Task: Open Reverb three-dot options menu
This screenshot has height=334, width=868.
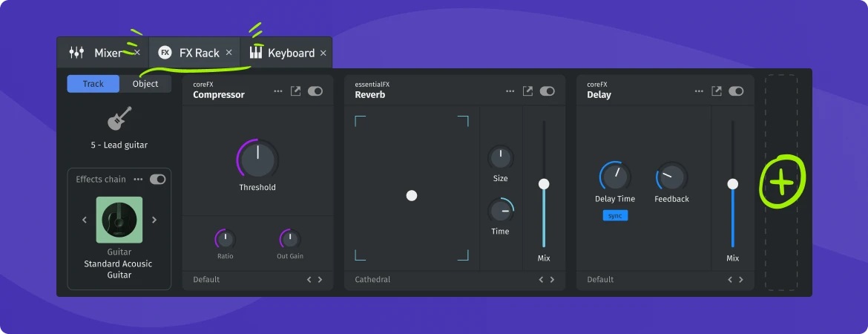Action: pyautogui.click(x=510, y=91)
